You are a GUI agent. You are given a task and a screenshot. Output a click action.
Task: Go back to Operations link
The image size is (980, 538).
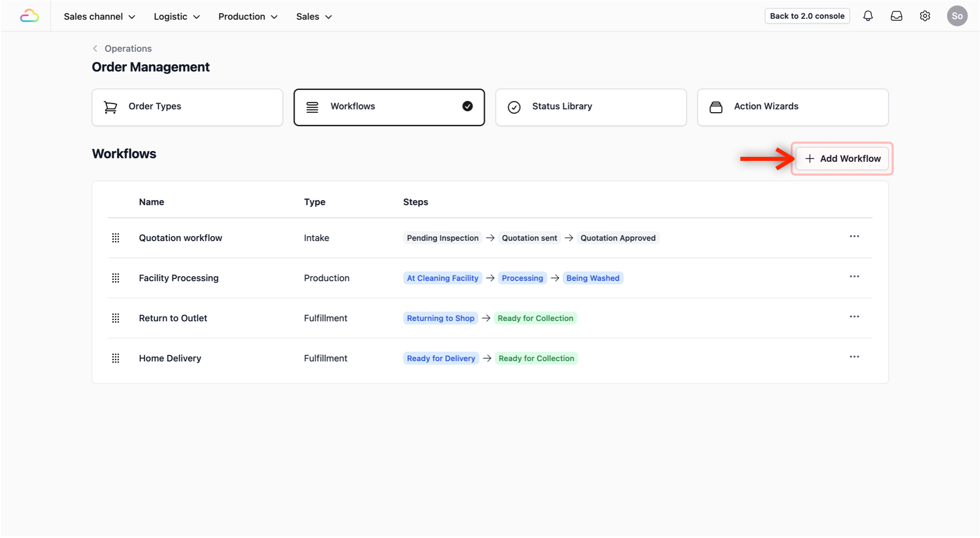click(128, 49)
